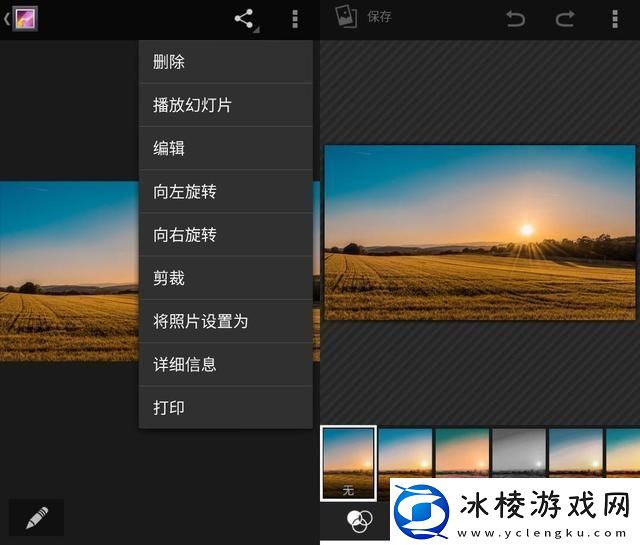Select the 无 filter thumbnail

(349, 463)
